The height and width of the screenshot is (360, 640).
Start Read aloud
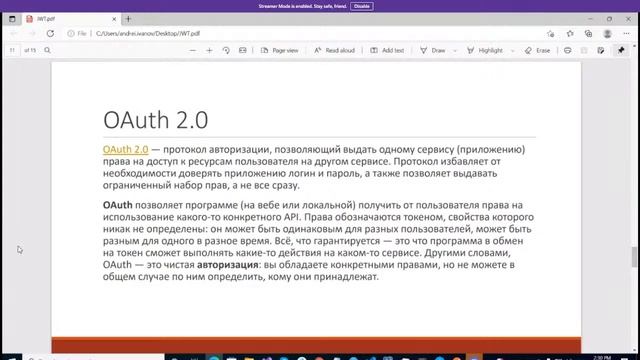[x=334, y=50]
